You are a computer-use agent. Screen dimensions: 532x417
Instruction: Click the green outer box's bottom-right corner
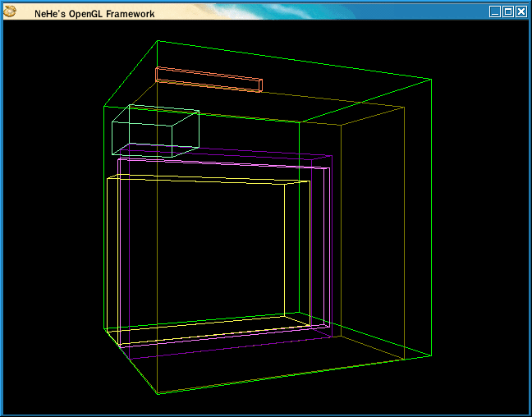tap(431, 356)
